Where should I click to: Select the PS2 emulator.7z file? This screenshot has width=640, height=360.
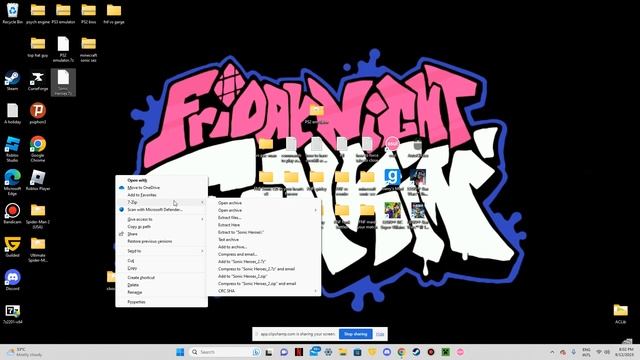pyautogui.click(x=63, y=49)
